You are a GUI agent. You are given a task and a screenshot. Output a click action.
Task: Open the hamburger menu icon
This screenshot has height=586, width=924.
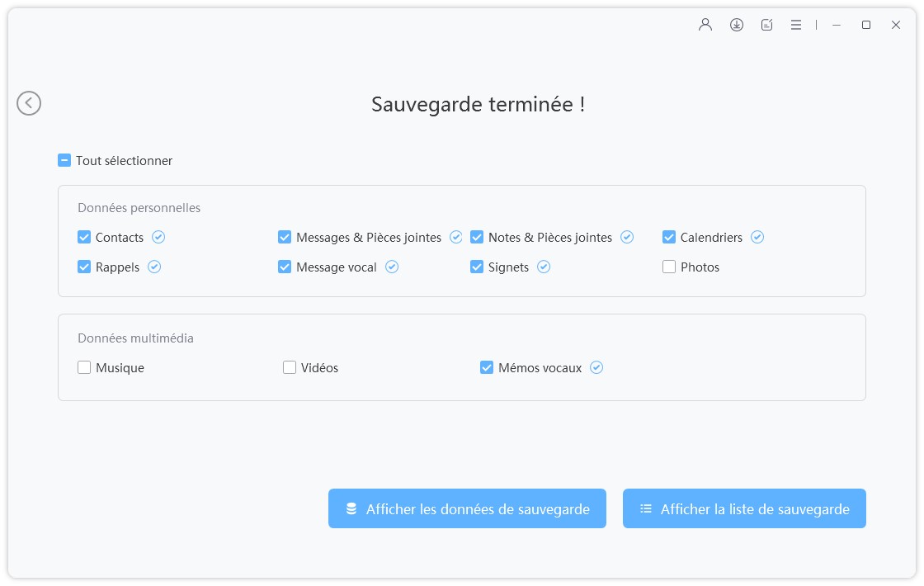tap(796, 25)
